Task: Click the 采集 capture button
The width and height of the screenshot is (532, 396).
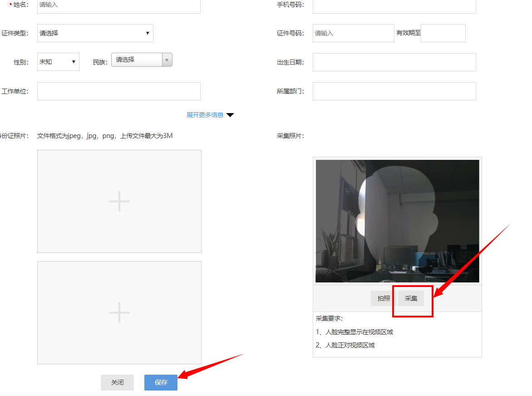Action: coord(411,298)
